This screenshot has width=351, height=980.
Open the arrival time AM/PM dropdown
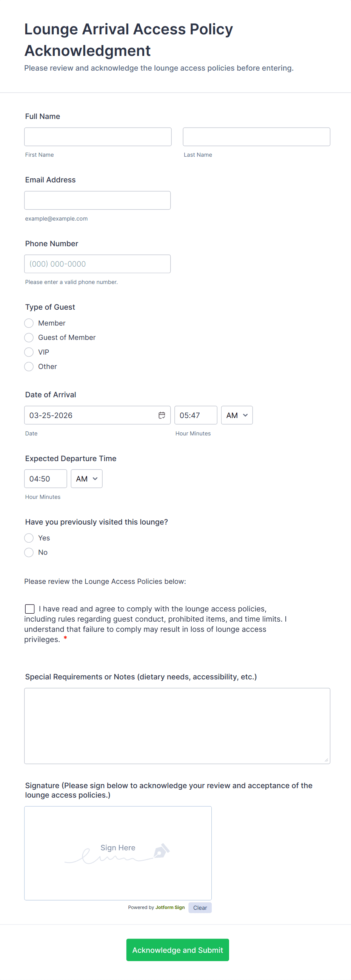pos(237,415)
